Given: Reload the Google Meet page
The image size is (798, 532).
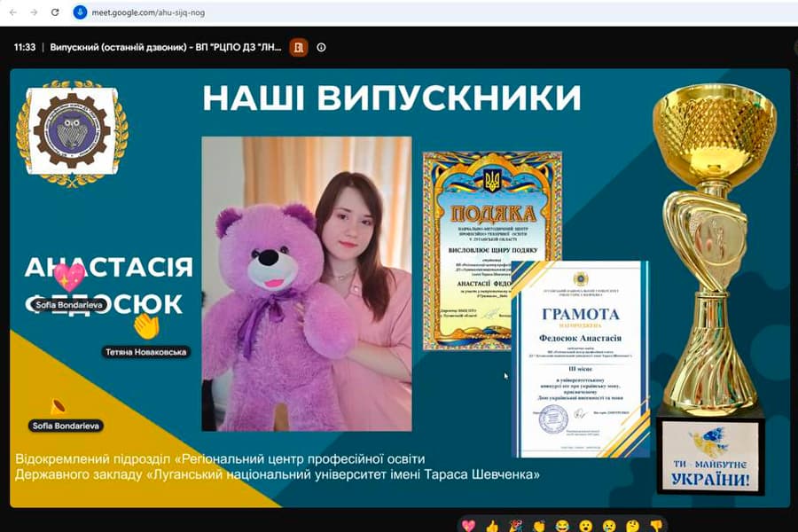Looking at the screenshot, I should click(55, 12).
